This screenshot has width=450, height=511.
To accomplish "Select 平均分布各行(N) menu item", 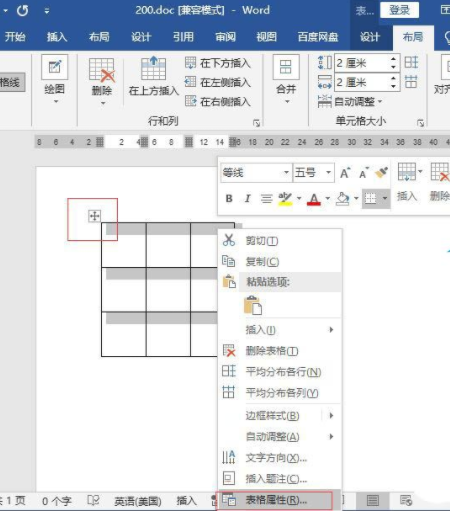I will (x=280, y=372).
